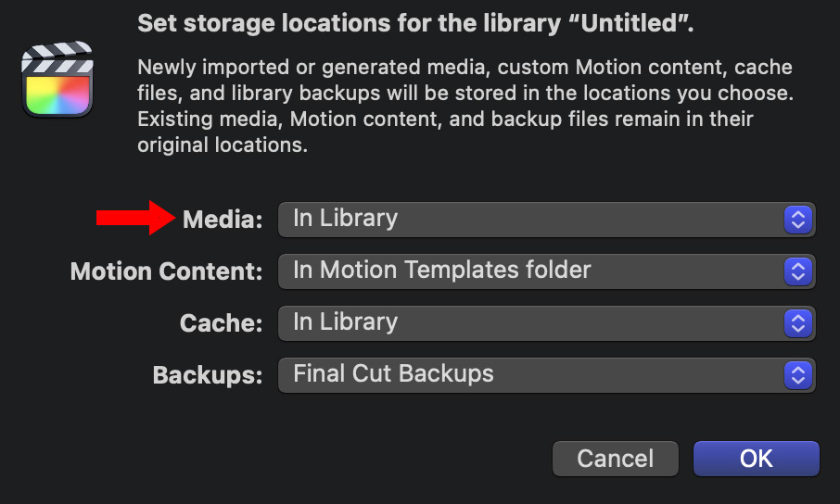Click the blue chevron arrows on the Motion Content popup
Viewport: 840px width, 504px height.
(x=797, y=271)
